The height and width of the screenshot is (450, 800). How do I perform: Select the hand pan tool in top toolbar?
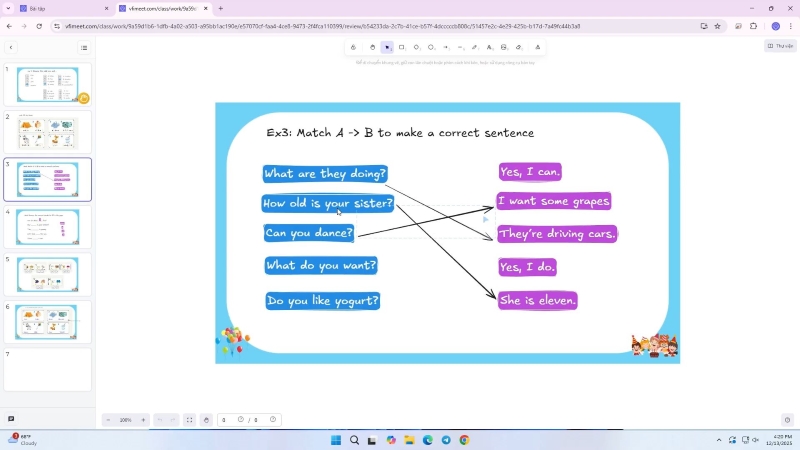(x=372, y=47)
